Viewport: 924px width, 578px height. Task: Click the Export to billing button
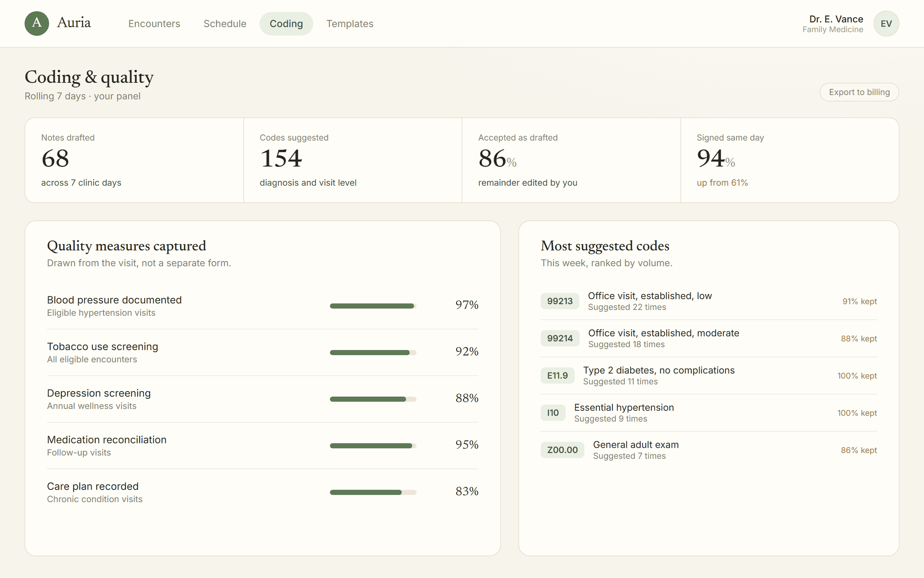tap(859, 92)
